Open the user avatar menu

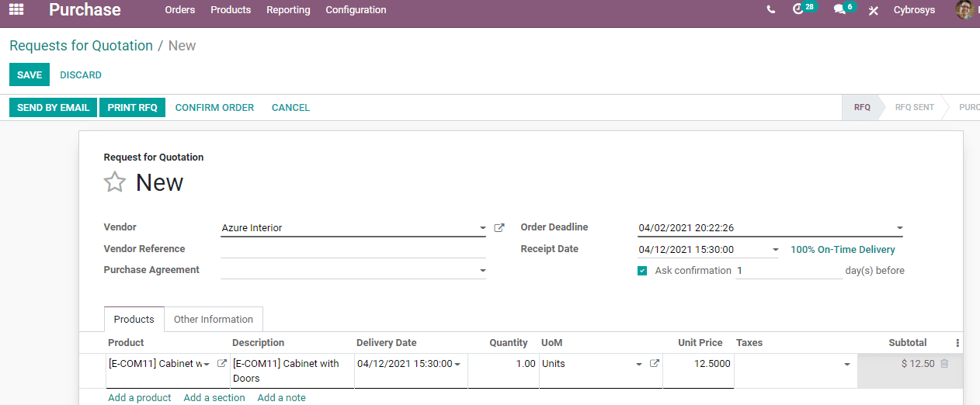click(966, 10)
